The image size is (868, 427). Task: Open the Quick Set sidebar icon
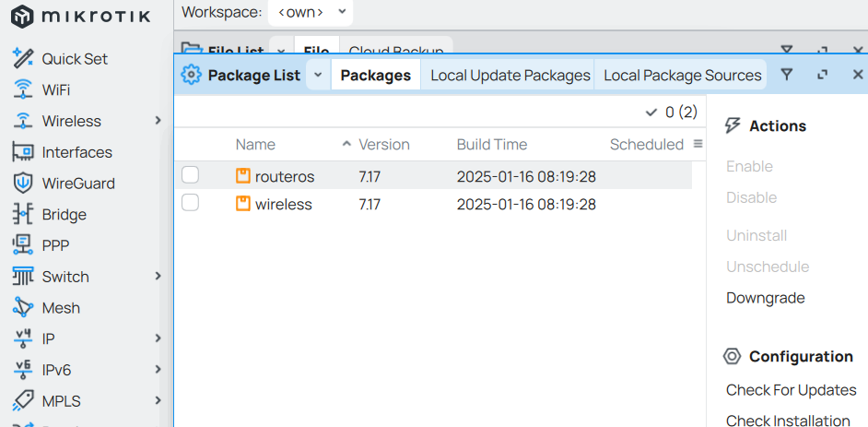click(x=23, y=58)
